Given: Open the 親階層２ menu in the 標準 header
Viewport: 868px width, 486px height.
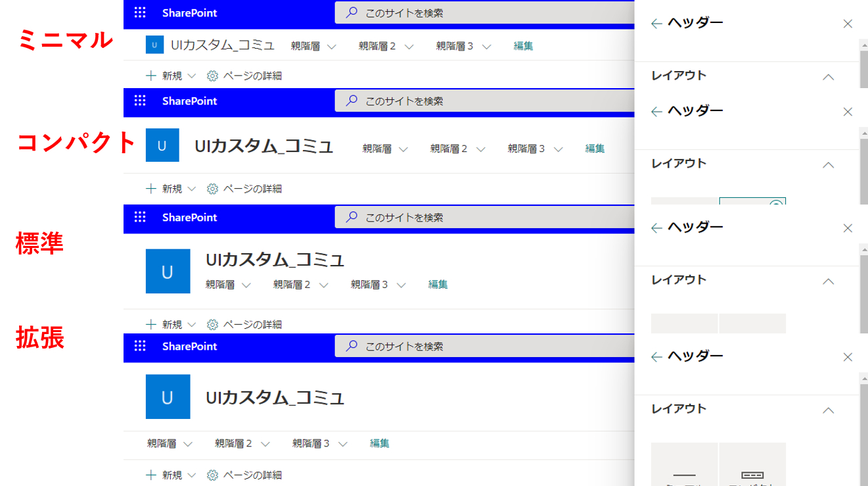Looking at the screenshot, I should (292, 285).
